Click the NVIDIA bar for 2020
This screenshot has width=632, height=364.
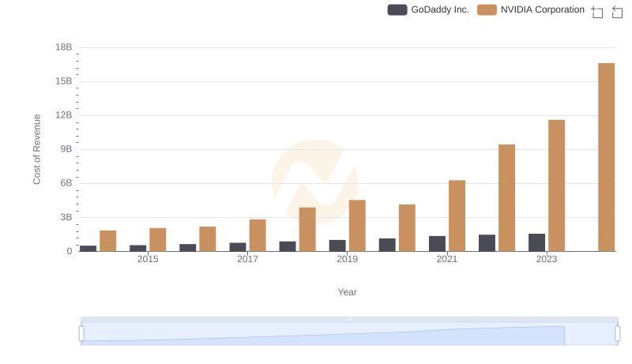click(407, 228)
